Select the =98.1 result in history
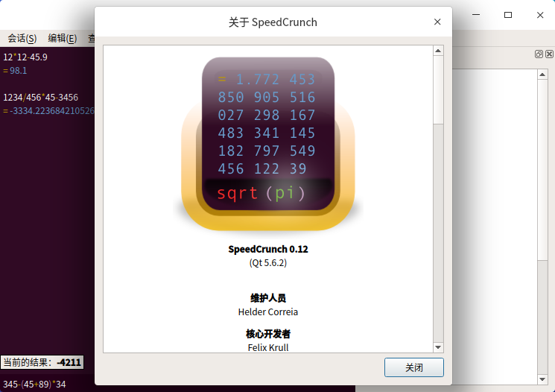 (18, 71)
